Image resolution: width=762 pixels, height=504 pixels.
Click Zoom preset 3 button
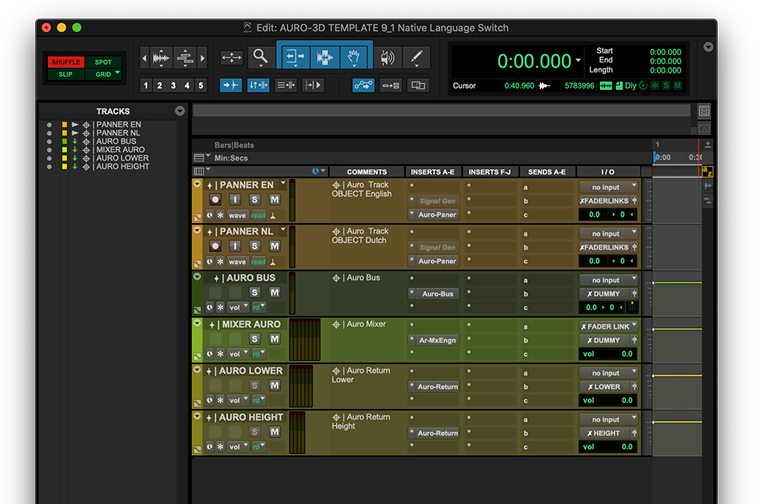click(173, 85)
